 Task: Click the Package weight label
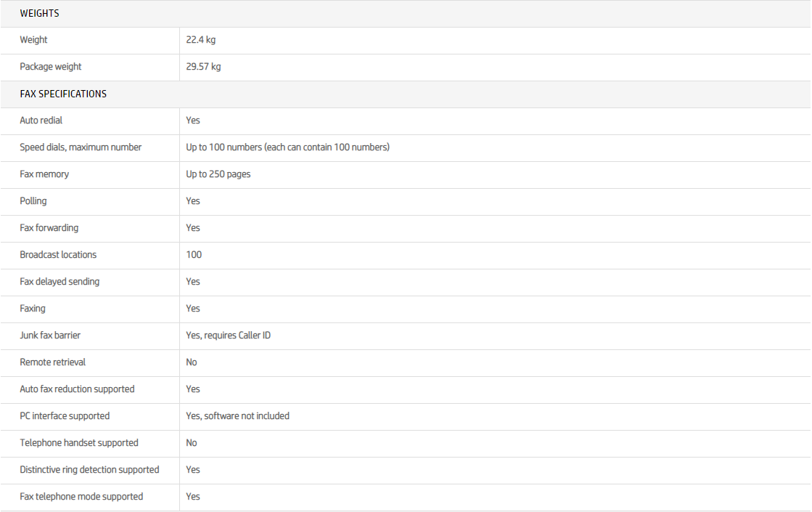coord(51,67)
